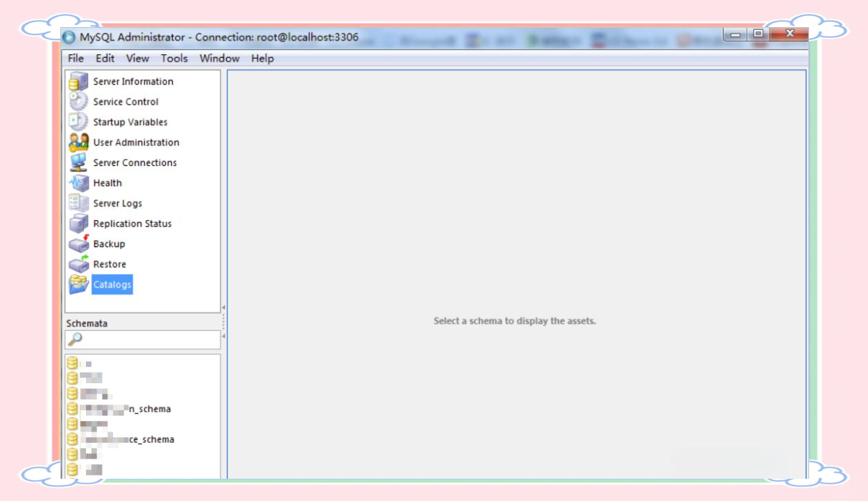Close the MySQL Administrator window
Screen dimensions: 868x501
click(789, 34)
